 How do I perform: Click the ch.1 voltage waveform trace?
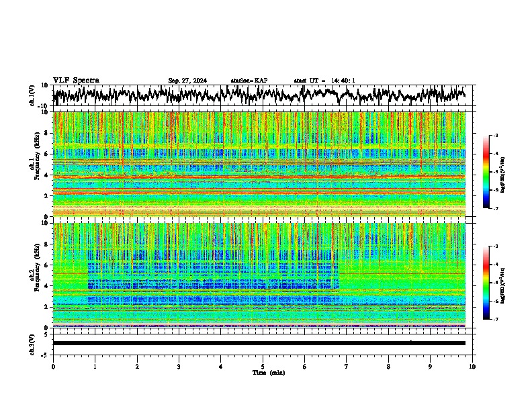[x=259, y=95]
